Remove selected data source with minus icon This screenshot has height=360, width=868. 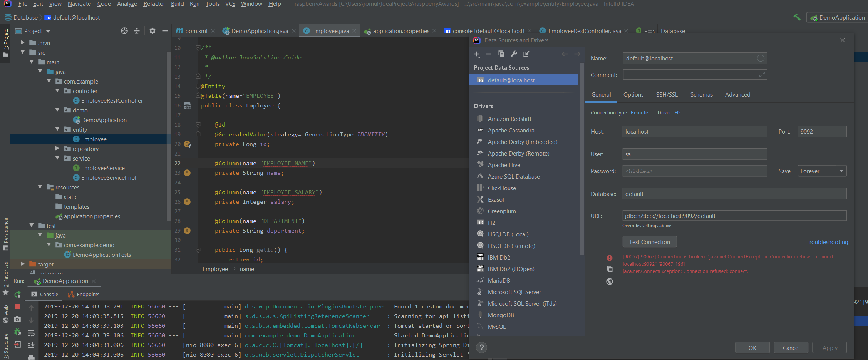(489, 54)
